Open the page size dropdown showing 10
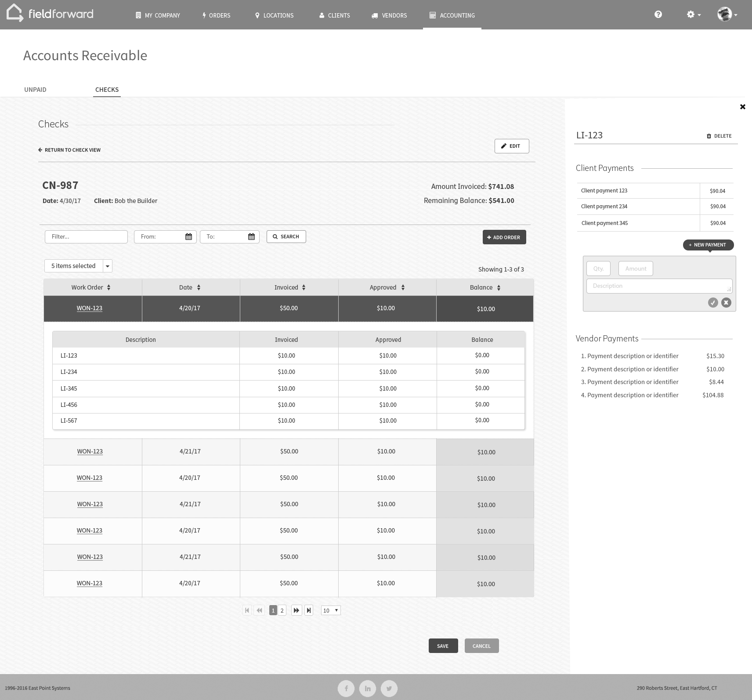The image size is (752, 700). (x=330, y=610)
